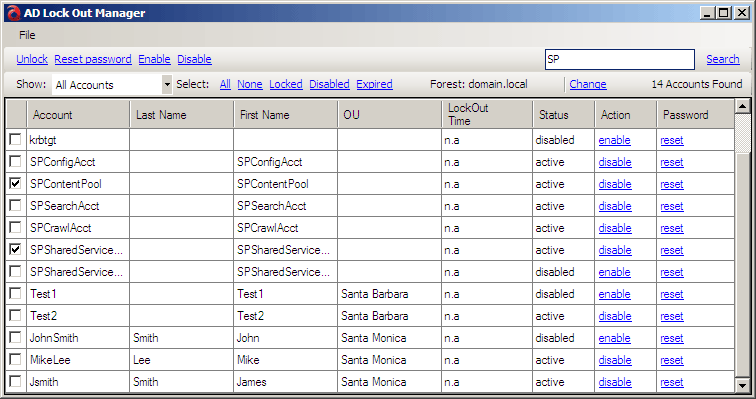Click the AD Lock Out Manager app icon
Screen dimensions: 756x399
pyautogui.click(x=14, y=13)
